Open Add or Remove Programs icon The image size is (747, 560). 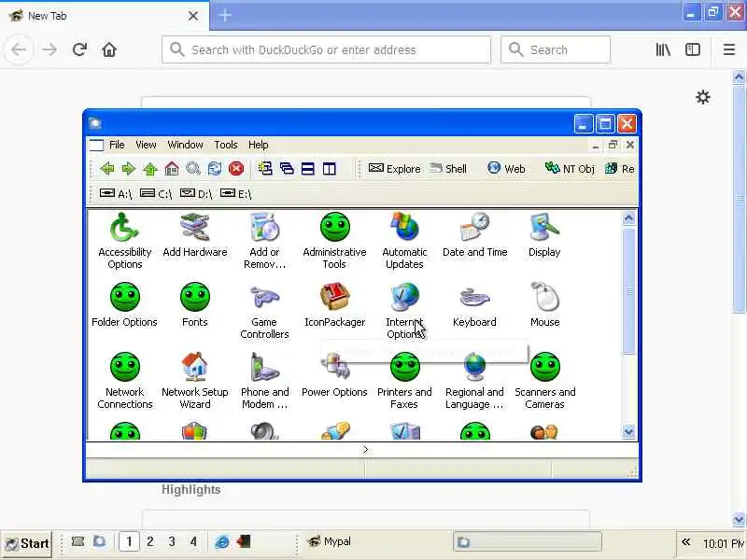click(x=264, y=241)
